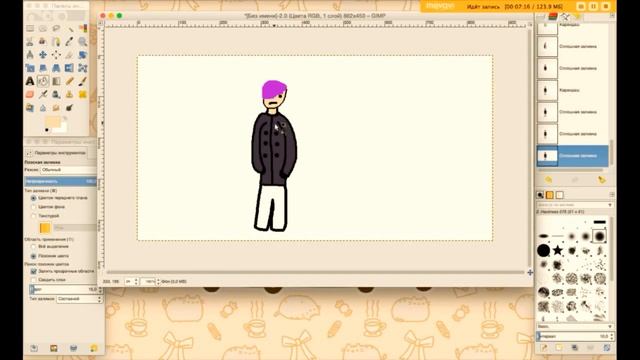
Task: Select the Select by Color tool
Action: click(83, 29)
